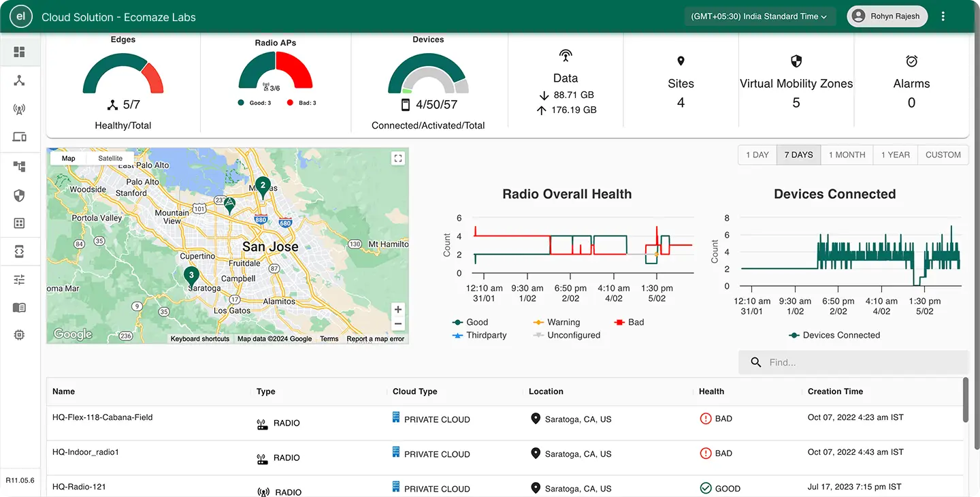Toggle the Unconfigured series in health legend
This screenshot has width=980, height=497.
click(x=566, y=335)
